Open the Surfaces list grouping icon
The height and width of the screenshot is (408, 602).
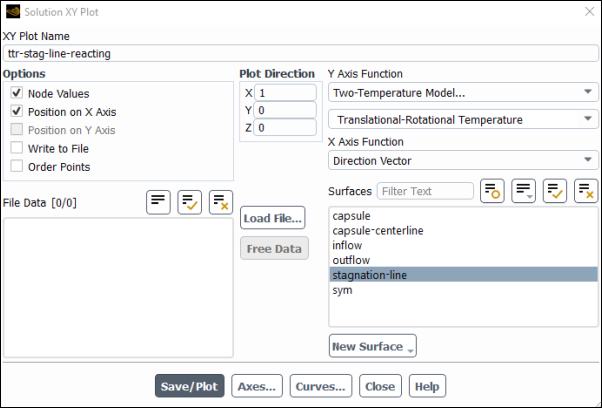tap(523, 190)
